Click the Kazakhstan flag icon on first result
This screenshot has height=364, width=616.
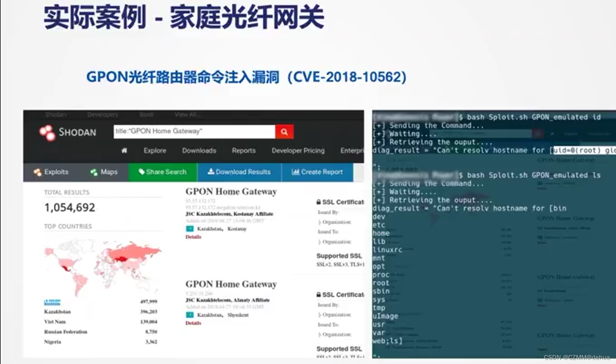coord(189,229)
